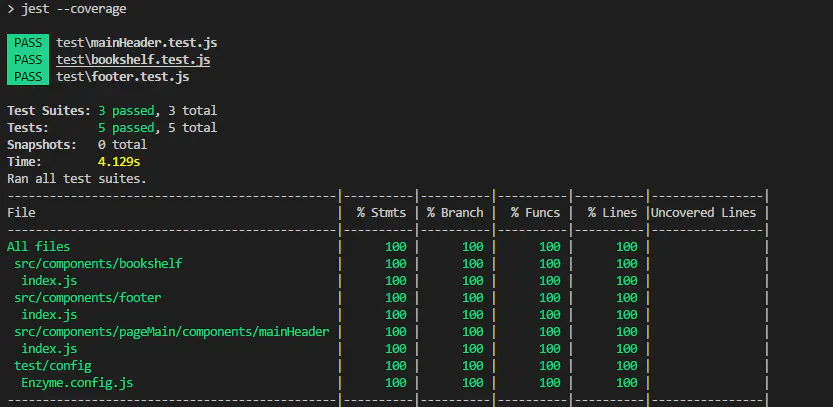Viewport: 833px width, 407px height.
Task: Click % Stmts value for All files
Action: [396, 247]
